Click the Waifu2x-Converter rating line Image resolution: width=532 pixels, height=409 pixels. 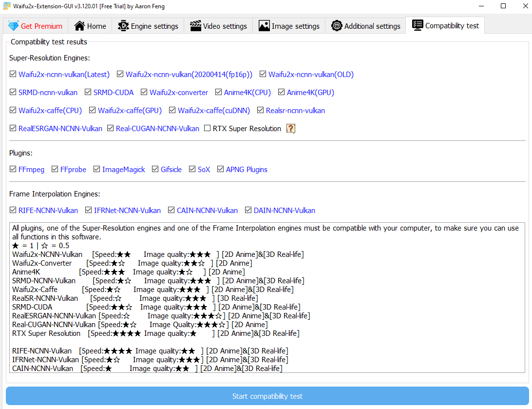click(133, 263)
